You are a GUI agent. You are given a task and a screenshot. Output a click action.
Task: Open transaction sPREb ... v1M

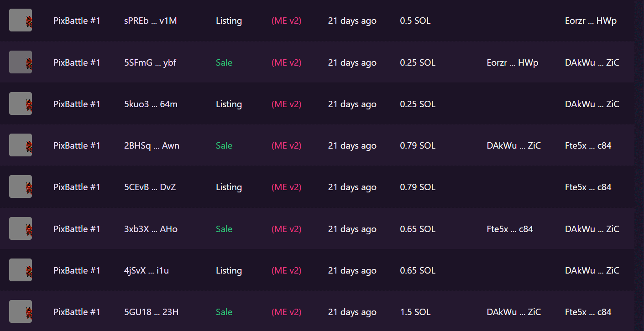tap(150, 21)
